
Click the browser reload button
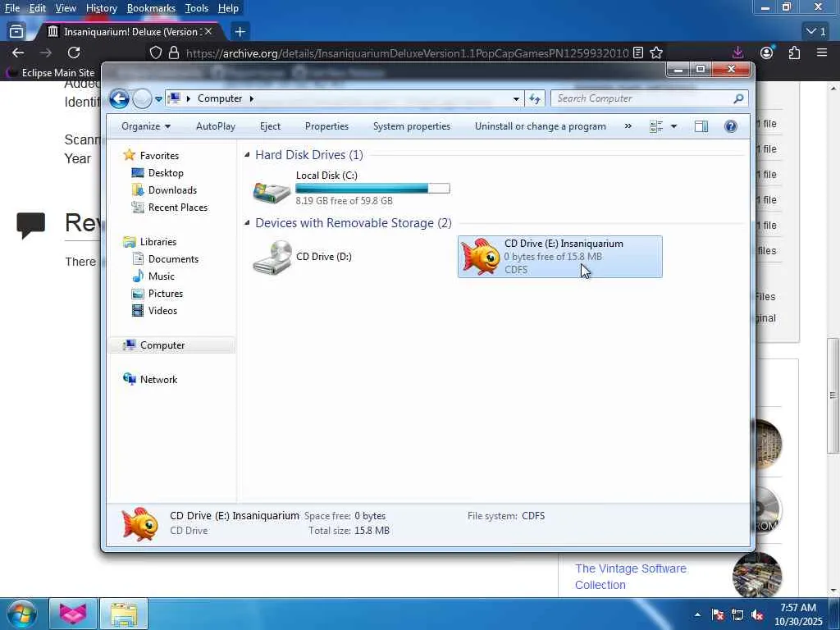pyautogui.click(x=74, y=52)
